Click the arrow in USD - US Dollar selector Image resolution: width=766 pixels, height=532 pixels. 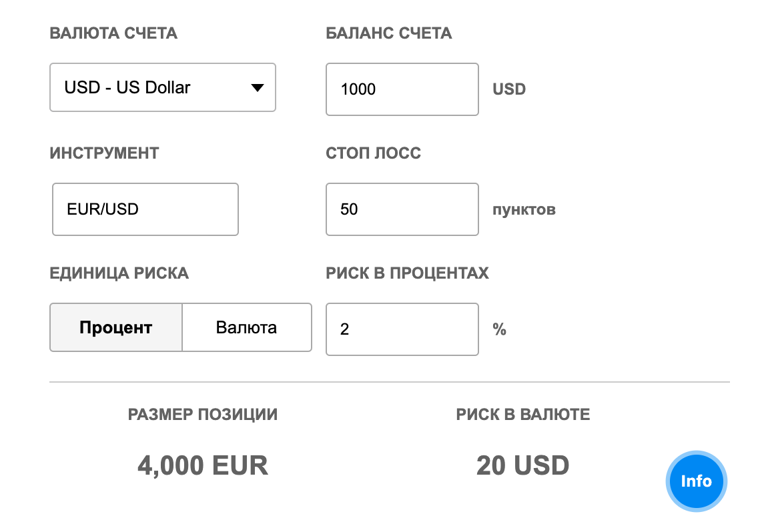[257, 88]
